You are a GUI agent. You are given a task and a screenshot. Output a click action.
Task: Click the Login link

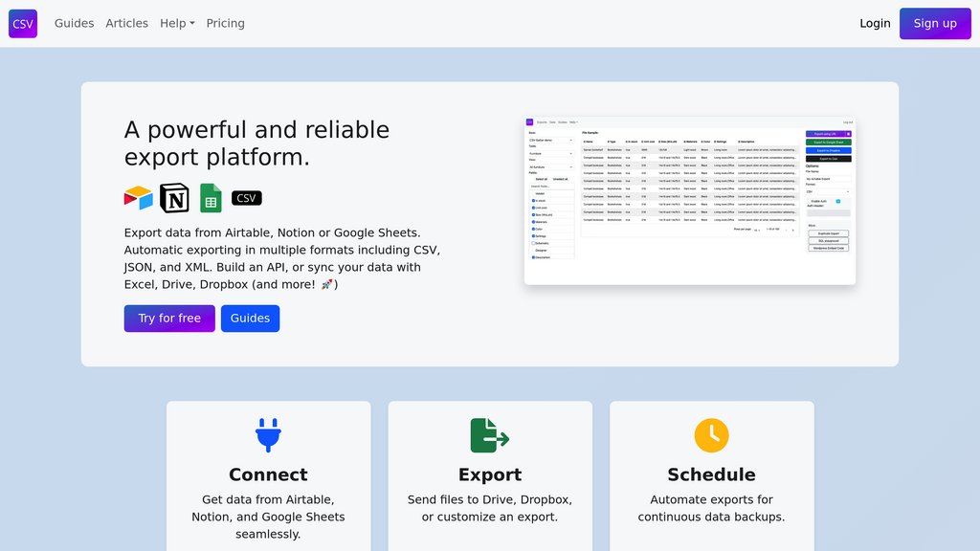point(875,23)
